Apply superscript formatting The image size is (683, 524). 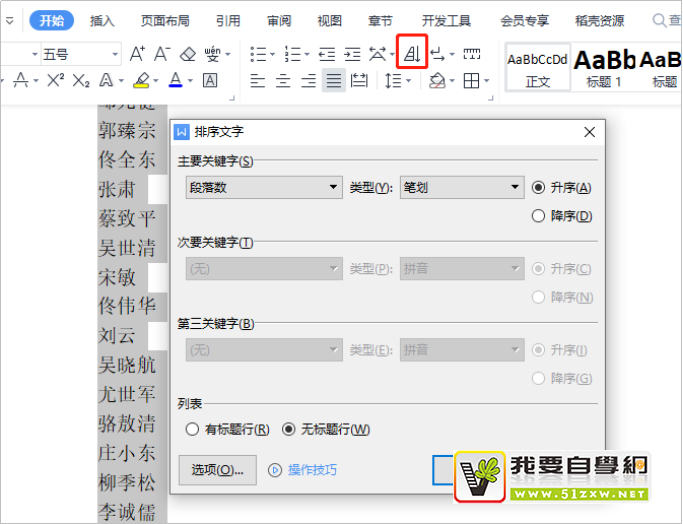(x=56, y=81)
